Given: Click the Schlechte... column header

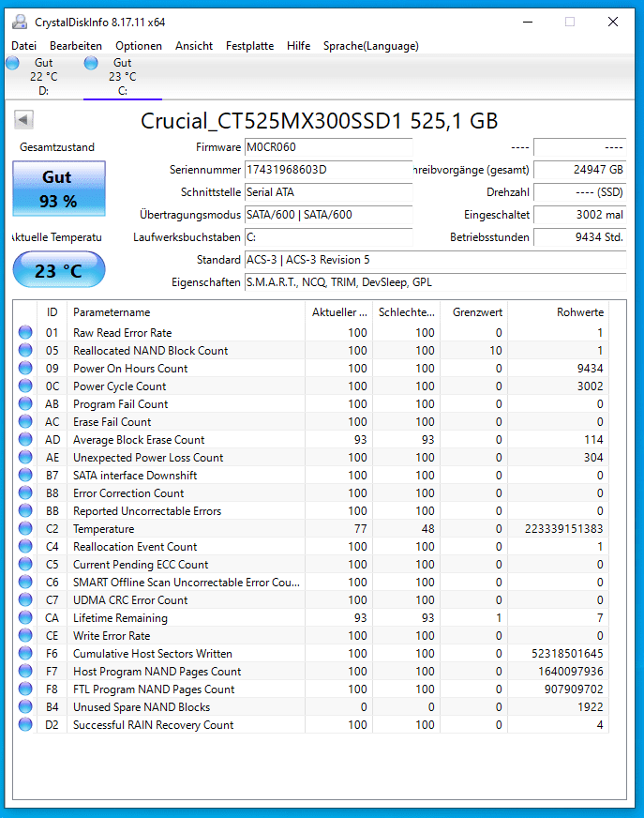Looking at the screenshot, I should pyautogui.click(x=406, y=312).
